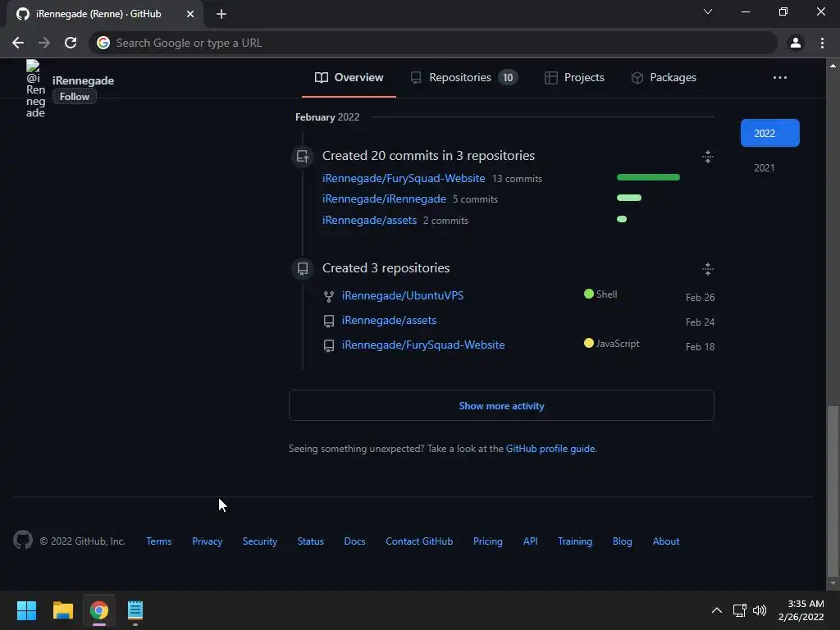Click the yellow JavaScript language dot
Viewport: 840px width, 630px height.
[x=589, y=343]
